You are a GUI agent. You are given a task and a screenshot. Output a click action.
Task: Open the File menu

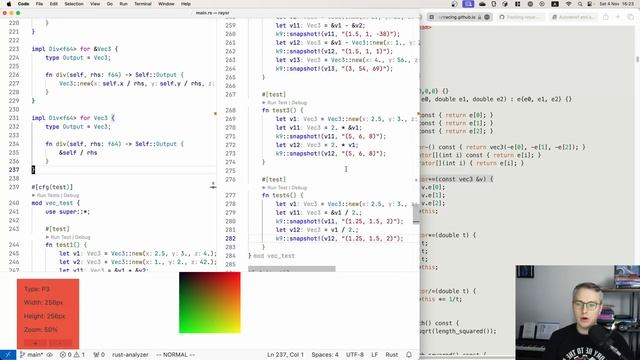click(39, 4)
